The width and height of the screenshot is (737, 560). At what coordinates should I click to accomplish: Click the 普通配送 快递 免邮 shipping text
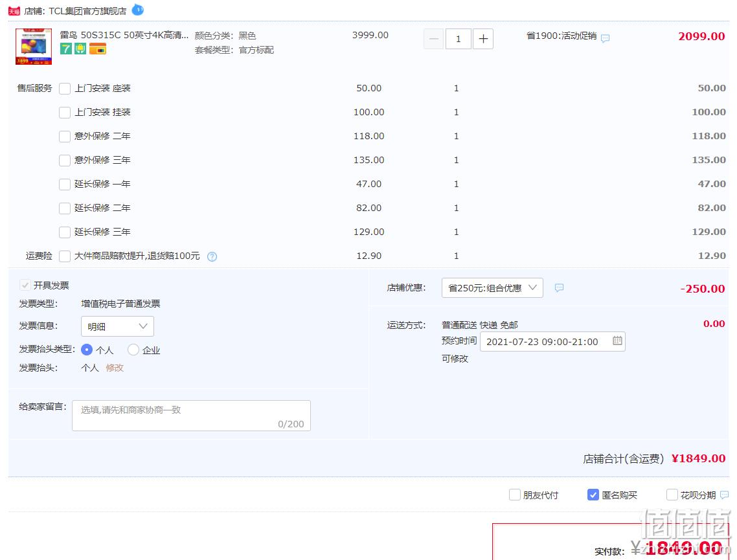[479, 325]
